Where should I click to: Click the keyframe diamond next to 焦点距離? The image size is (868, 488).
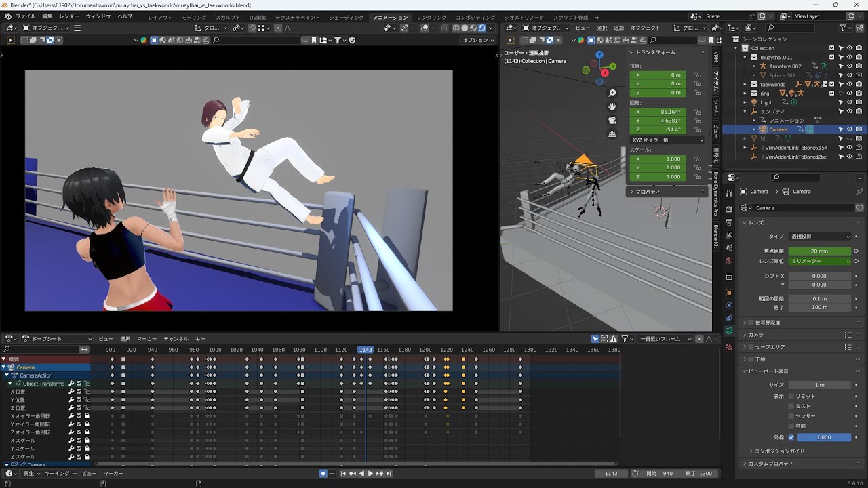tap(856, 251)
